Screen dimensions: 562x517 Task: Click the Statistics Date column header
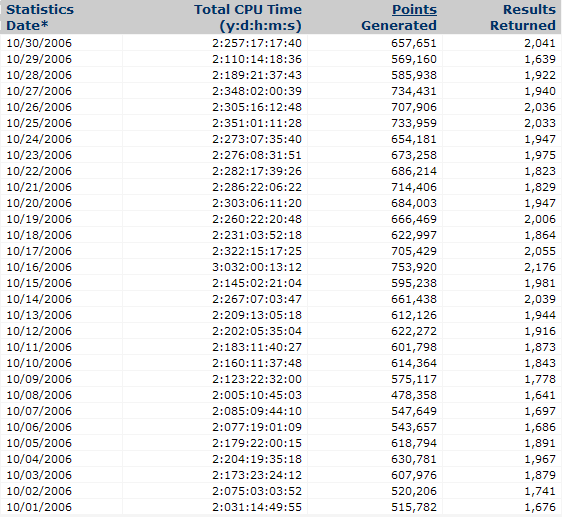coord(40,18)
